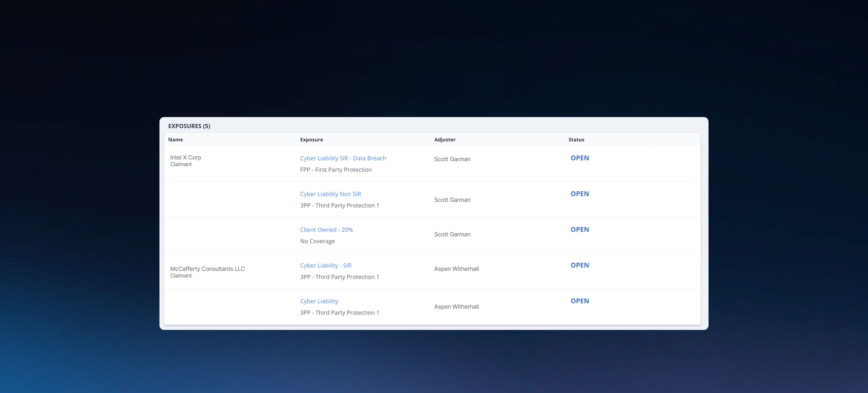The height and width of the screenshot is (393, 868).
Task: Click OPEN status for Client Owned row
Action: (579, 229)
